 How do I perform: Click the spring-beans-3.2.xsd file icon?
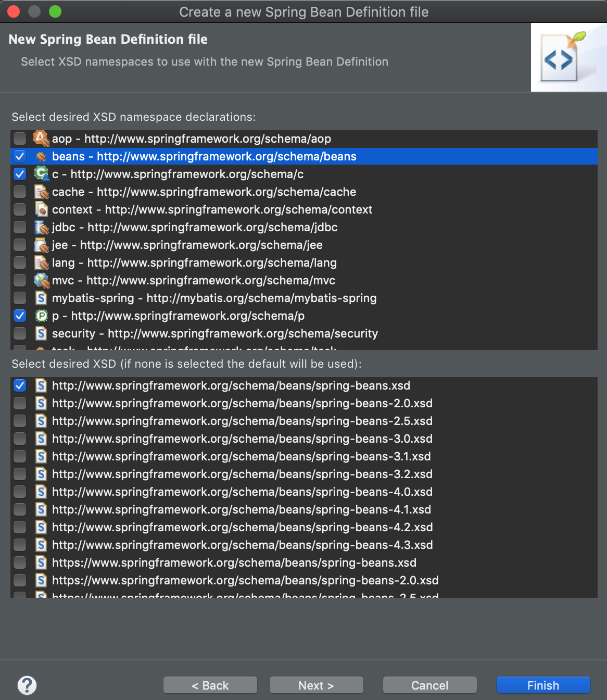(x=41, y=474)
